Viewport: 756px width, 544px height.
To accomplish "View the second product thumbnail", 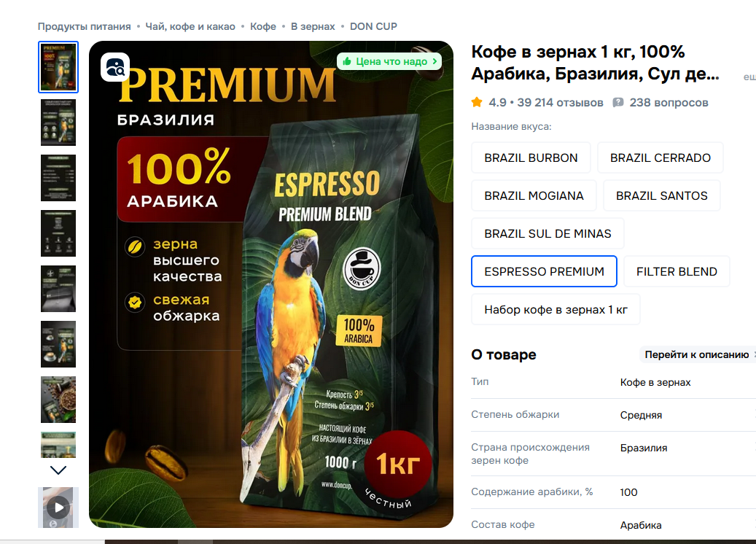I will pyautogui.click(x=58, y=123).
